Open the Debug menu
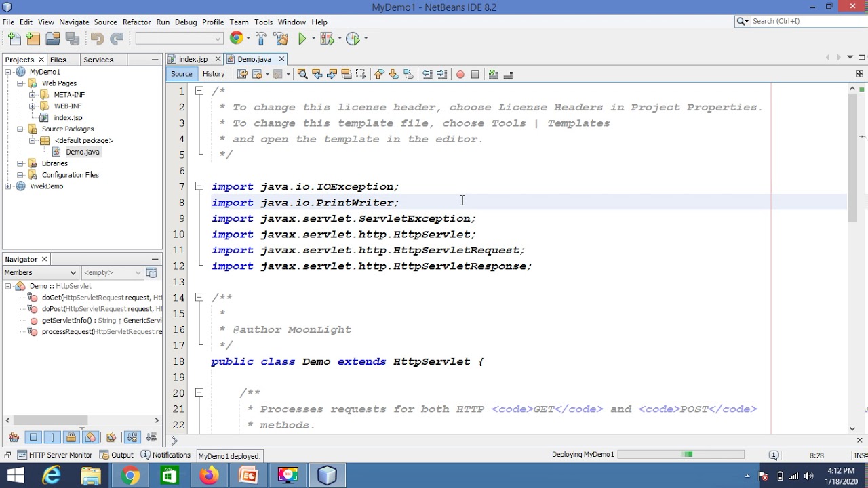 [x=186, y=22]
